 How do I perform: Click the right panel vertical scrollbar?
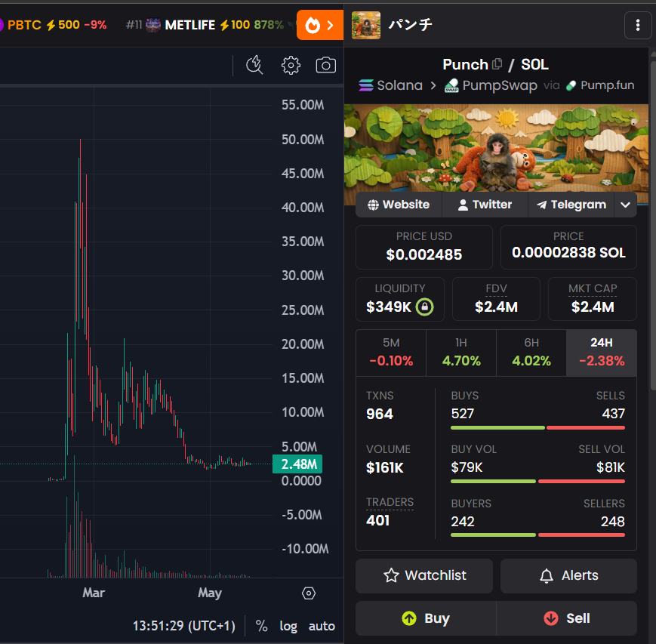coord(653,226)
